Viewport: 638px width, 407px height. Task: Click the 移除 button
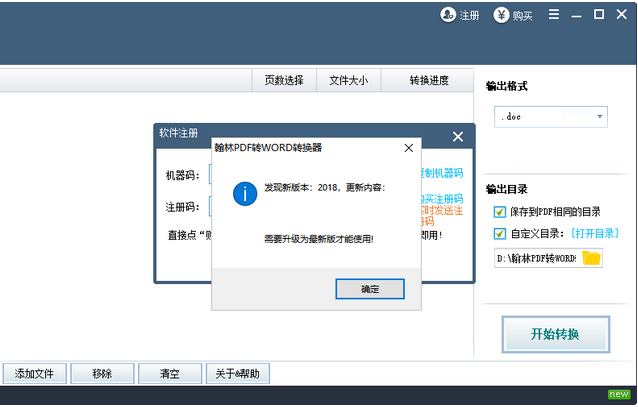102,374
